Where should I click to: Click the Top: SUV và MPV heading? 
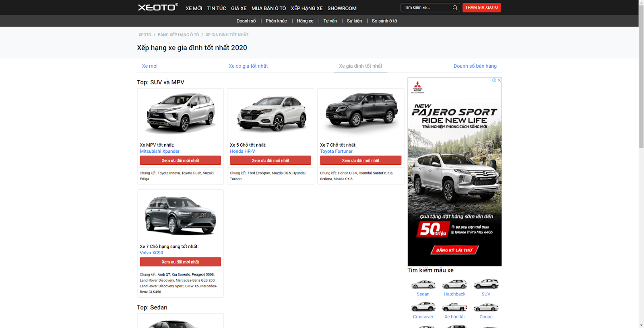point(161,82)
